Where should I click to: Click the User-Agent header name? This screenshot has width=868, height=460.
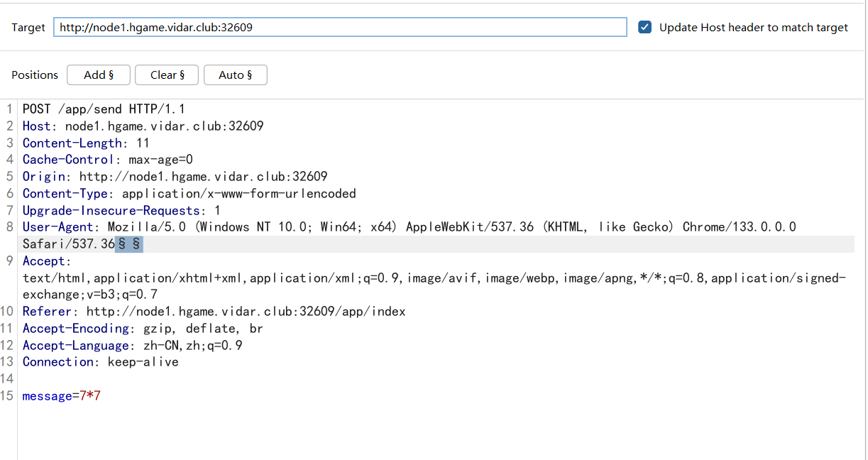click(x=57, y=227)
